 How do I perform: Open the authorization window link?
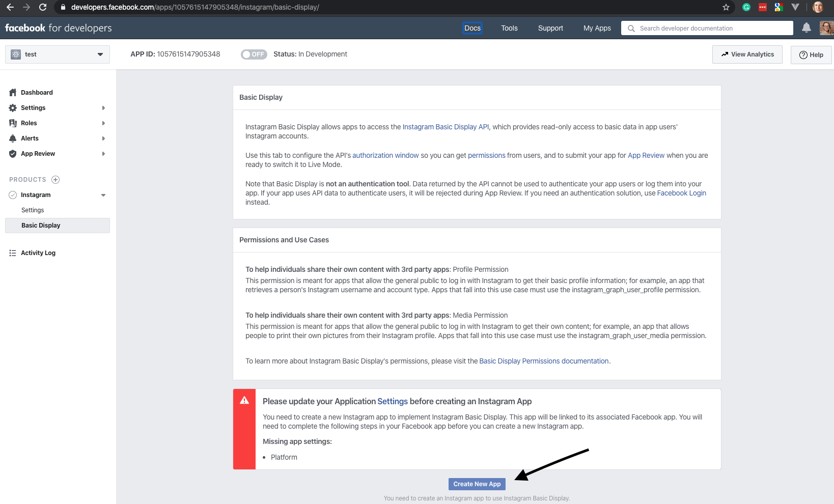385,155
